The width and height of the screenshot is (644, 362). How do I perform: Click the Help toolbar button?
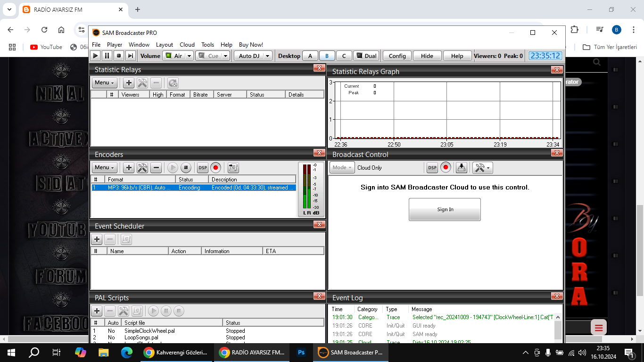pos(457,56)
